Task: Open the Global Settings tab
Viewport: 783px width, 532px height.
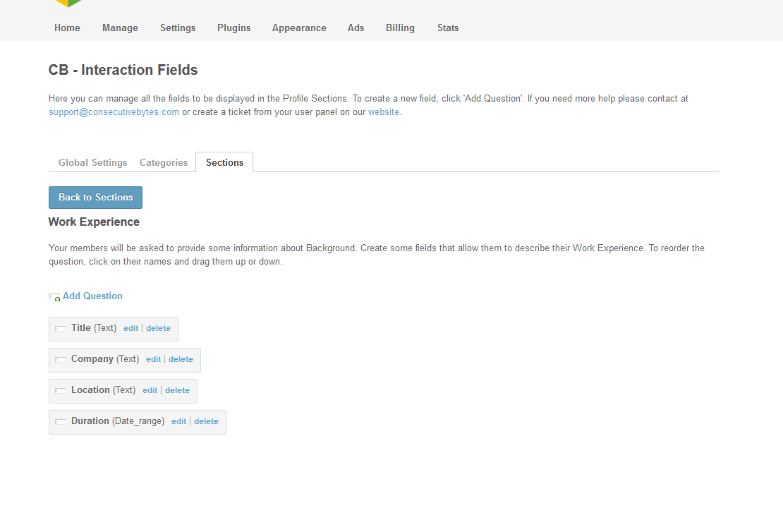Action: click(x=92, y=162)
